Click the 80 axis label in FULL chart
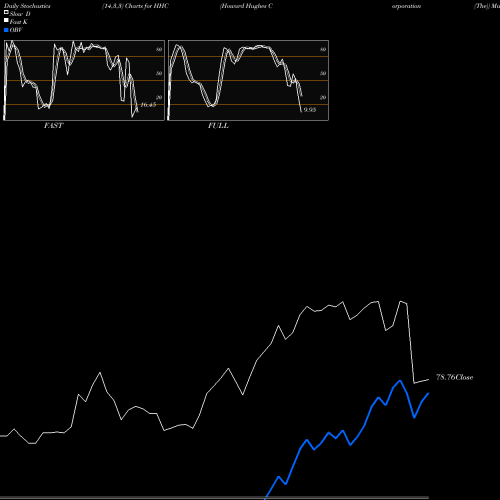Image resolution: width=500 pixels, height=500 pixels. [x=323, y=49]
